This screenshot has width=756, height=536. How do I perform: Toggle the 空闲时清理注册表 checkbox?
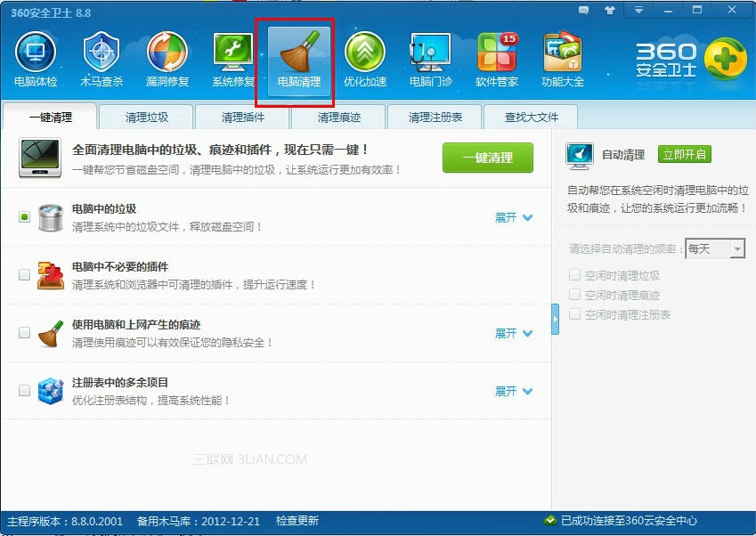pyautogui.click(x=574, y=314)
